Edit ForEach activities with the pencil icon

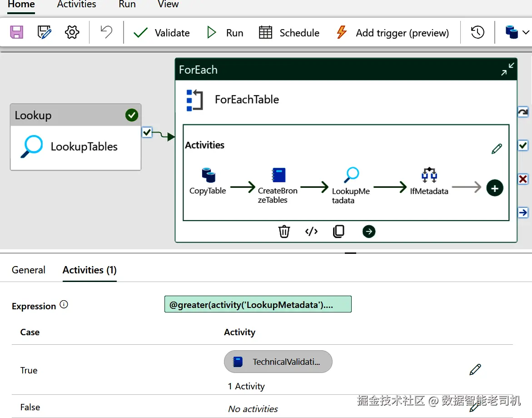[x=497, y=149]
